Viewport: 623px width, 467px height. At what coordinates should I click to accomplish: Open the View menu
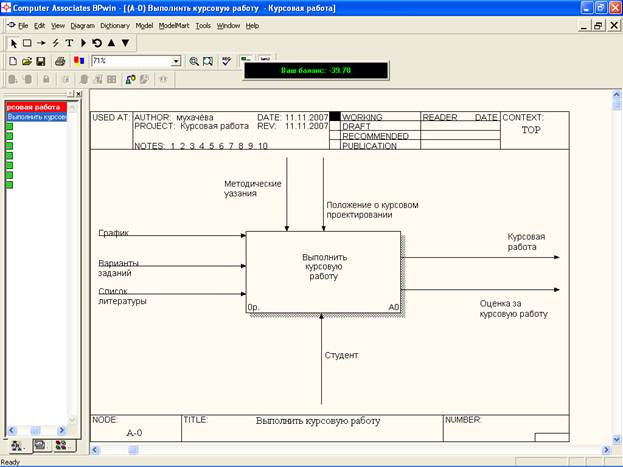click(58, 26)
